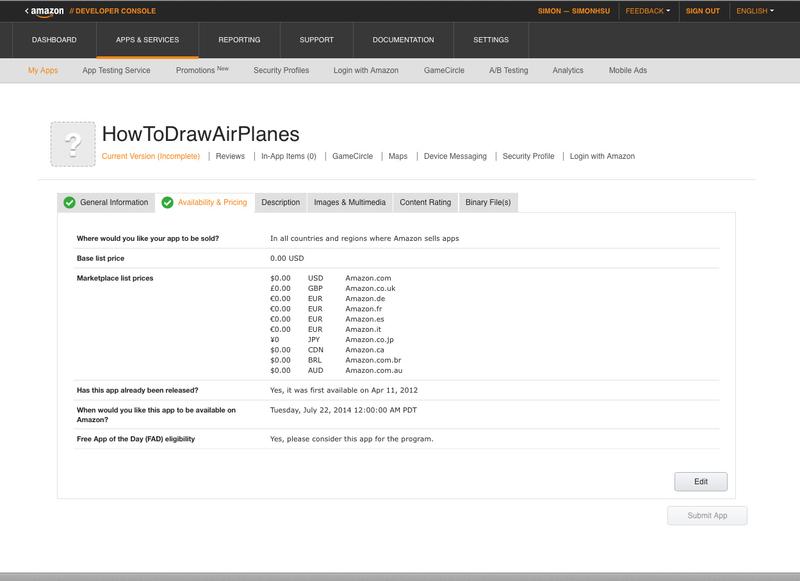Switch to Content Rating tab
The width and height of the screenshot is (800, 581).
(x=426, y=203)
